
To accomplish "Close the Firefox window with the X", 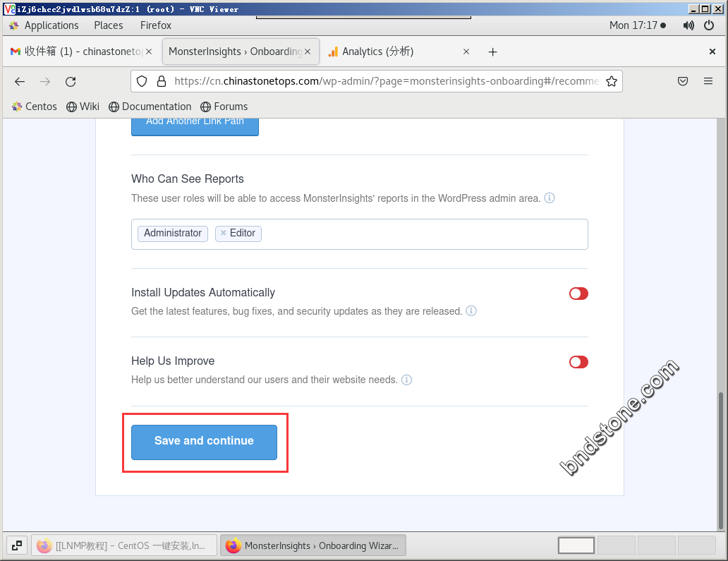I will pyautogui.click(x=712, y=52).
